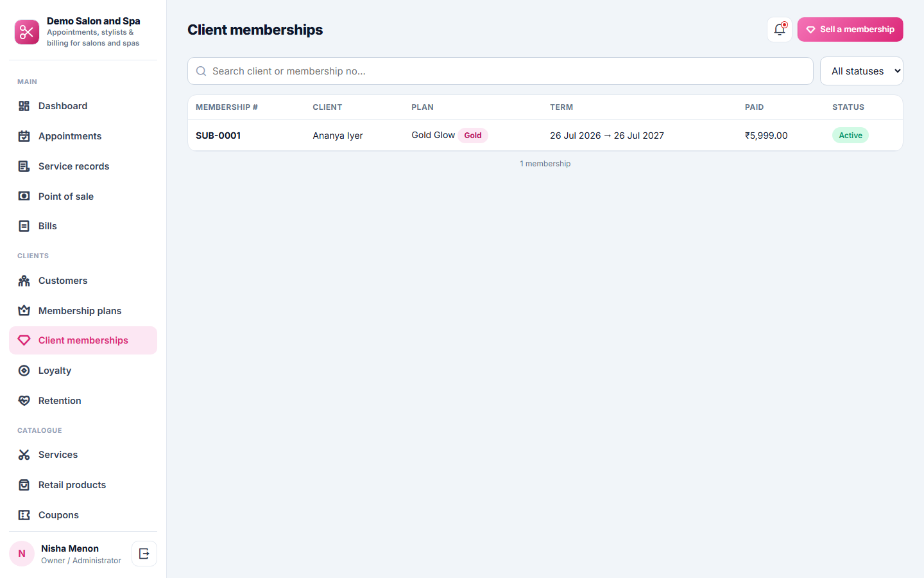Click the Bills receipt icon

tap(24, 226)
